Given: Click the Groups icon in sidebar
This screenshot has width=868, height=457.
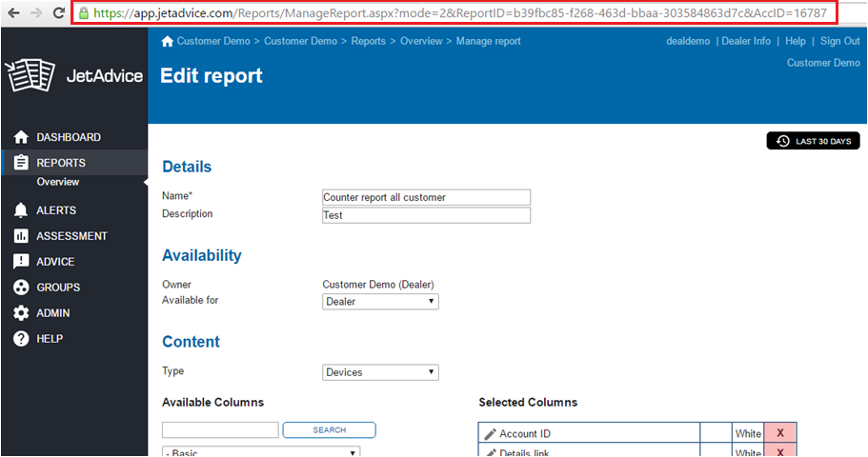Looking at the screenshot, I should [20, 288].
